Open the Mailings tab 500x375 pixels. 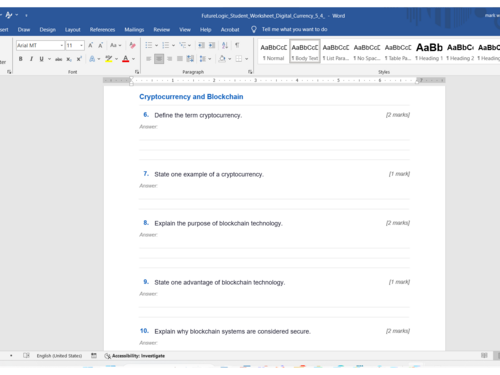[x=134, y=30]
